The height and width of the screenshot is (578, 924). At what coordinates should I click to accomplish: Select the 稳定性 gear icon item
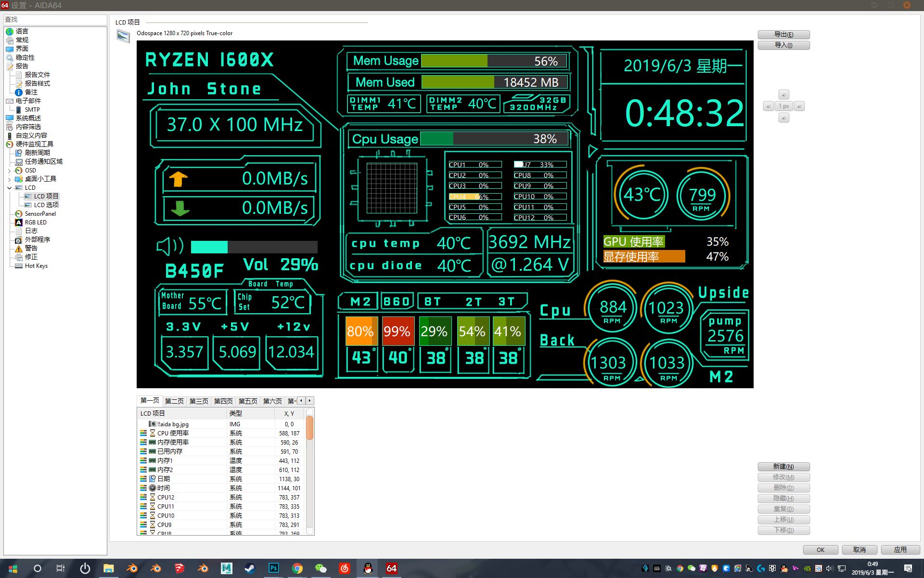tap(10, 57)
